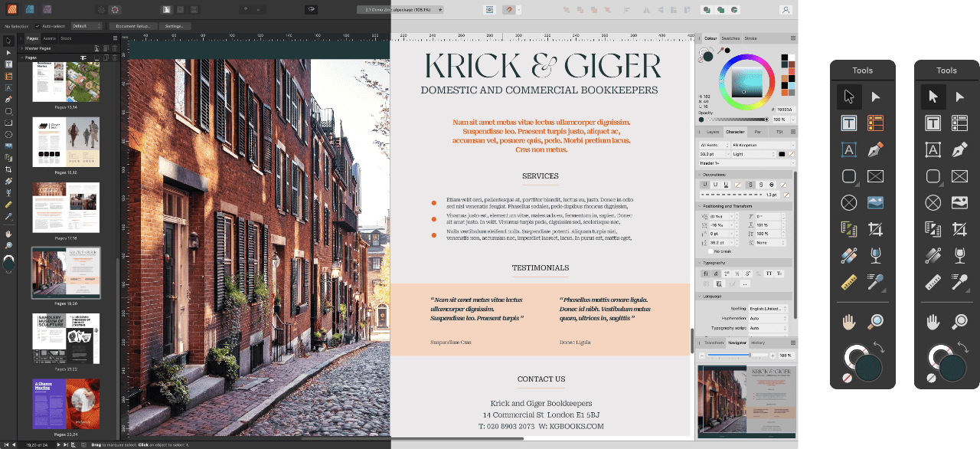Toggle underline in Decorations section

(704, 185)
